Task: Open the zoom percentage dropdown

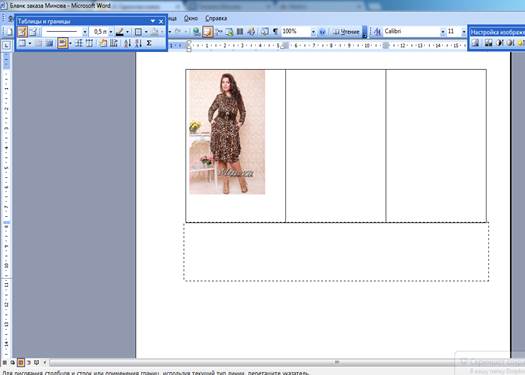Action: [x=313, y=32]
